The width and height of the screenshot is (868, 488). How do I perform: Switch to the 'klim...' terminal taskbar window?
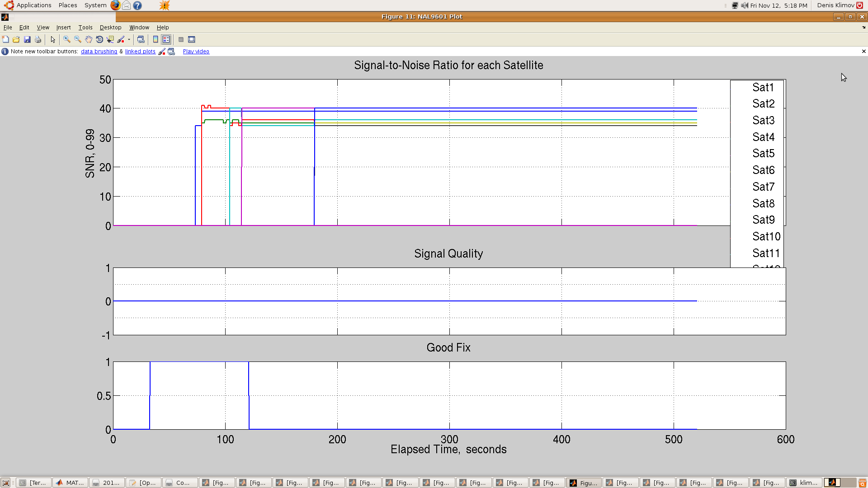pyautogui.click(x=804, y=483)
